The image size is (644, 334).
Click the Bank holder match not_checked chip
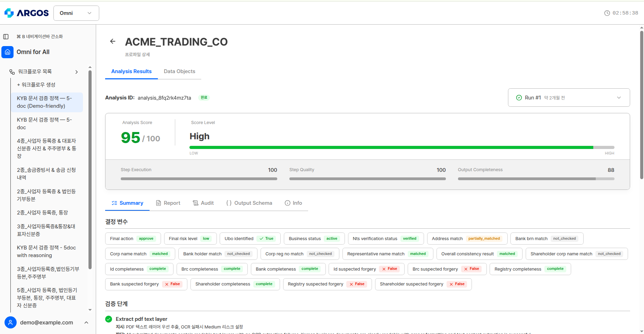[218, 254]
